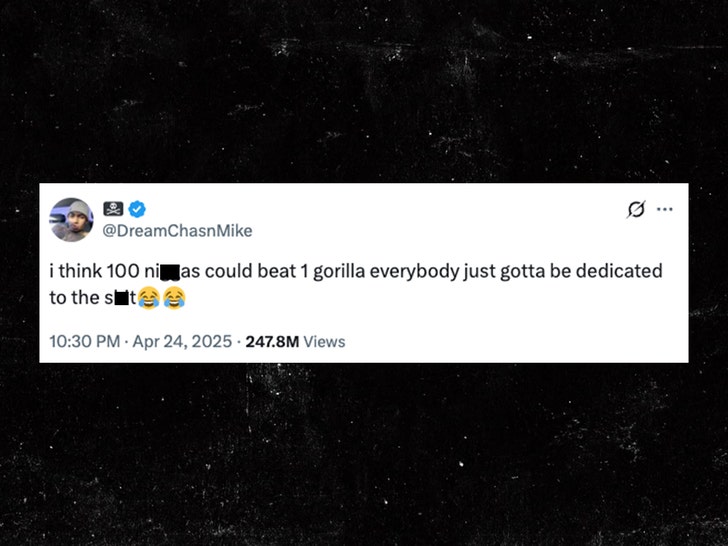Click the first black censor box in tweet
Image resolution: width=728 pixels, height=546 pixels.
click(169, 272)
